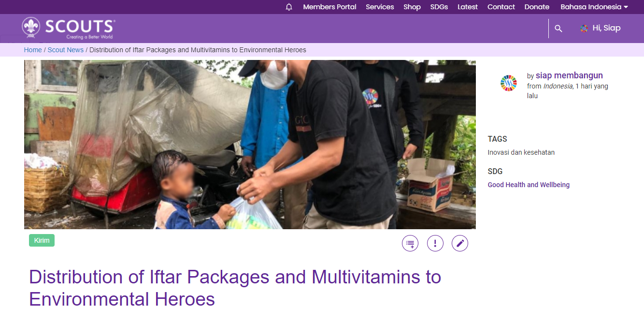
Task: Go to the Shop menu item
Action: [412, 7]
